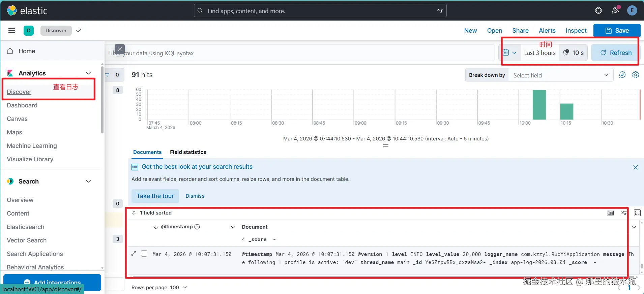Open display options icon in table toolbar
644x294 pixels.
pos(624,213)
